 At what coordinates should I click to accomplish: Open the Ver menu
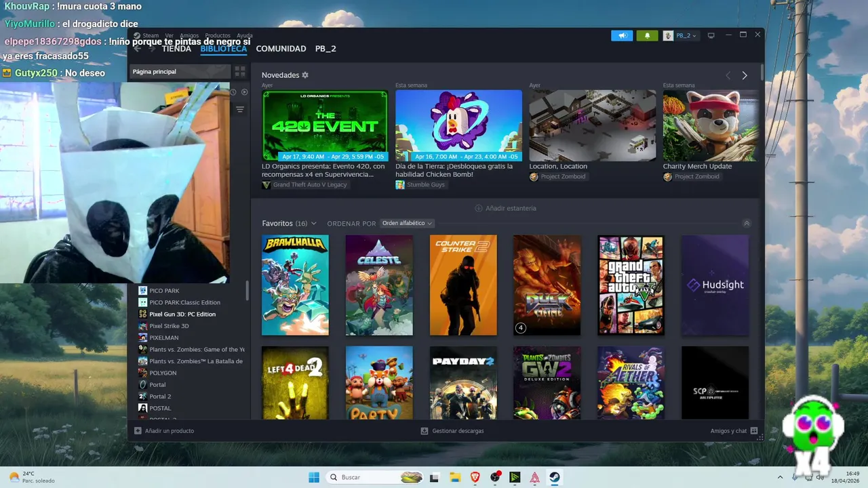(x=169, y=35)
